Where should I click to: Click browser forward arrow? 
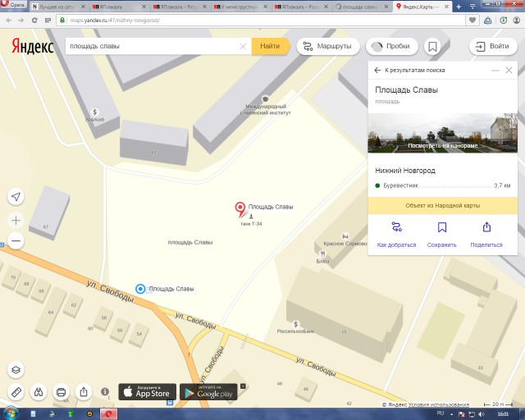pyautogui.click(x=21, y=20)
